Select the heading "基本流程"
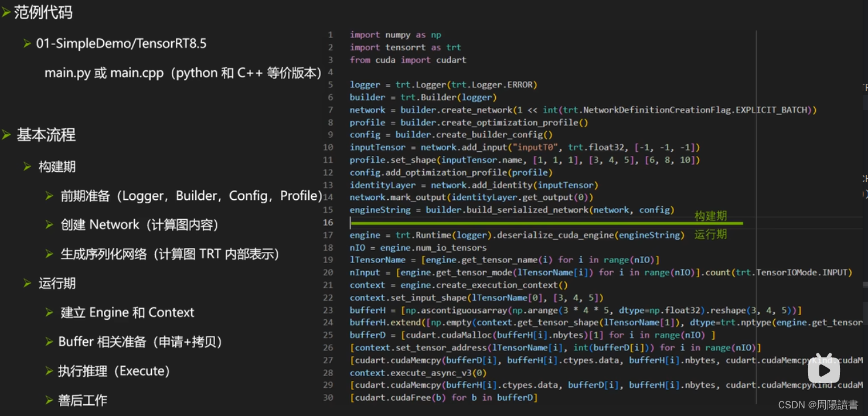This screenshot has height=416, width=868. 46,135
